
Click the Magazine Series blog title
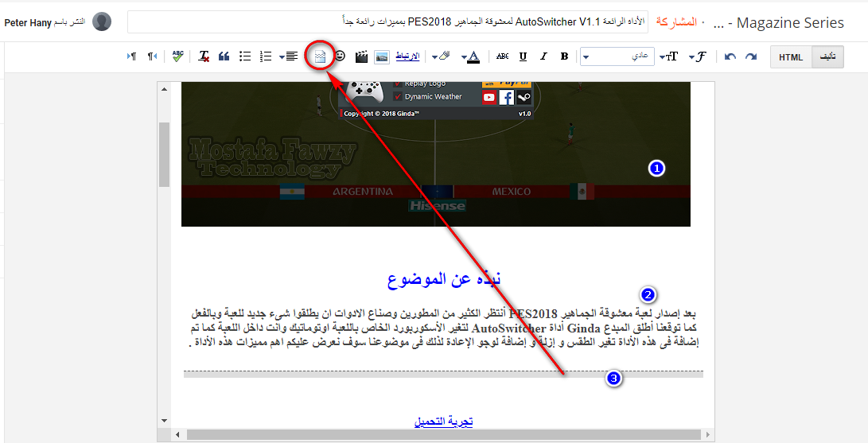pyautogui.click(x=790, y=23)
